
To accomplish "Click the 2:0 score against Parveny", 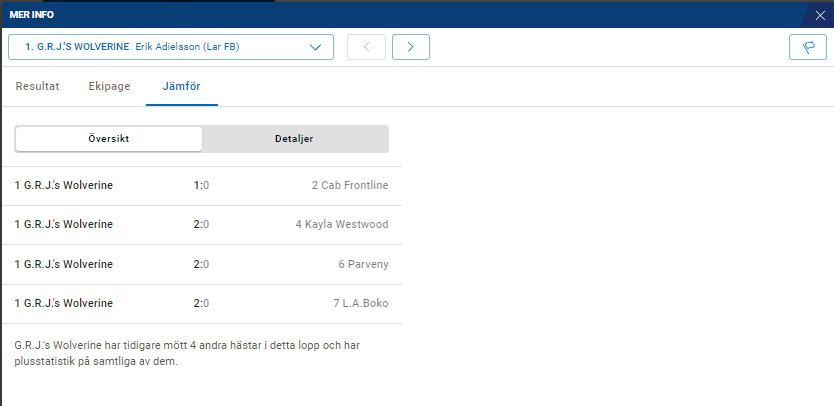I will tap(201, 264).
